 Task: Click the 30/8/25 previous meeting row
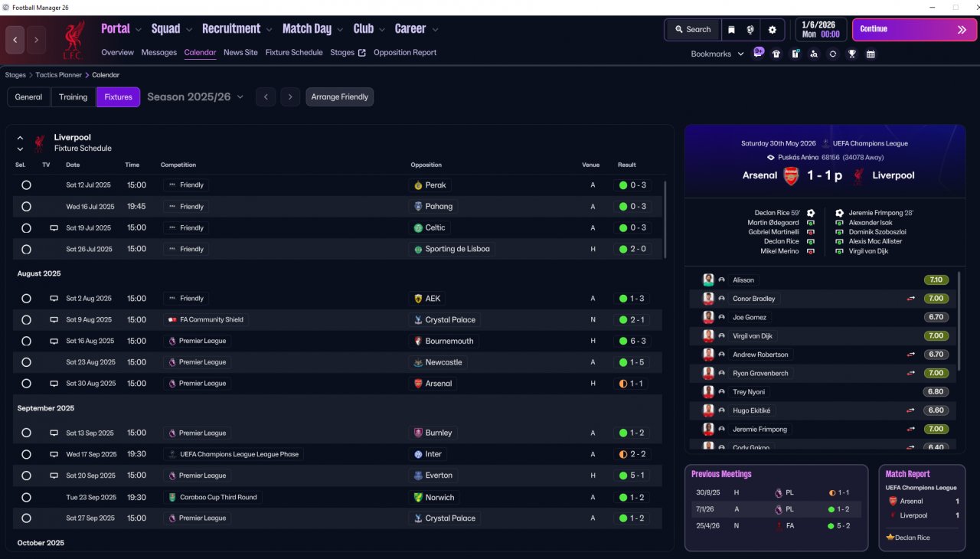point(775,492)
